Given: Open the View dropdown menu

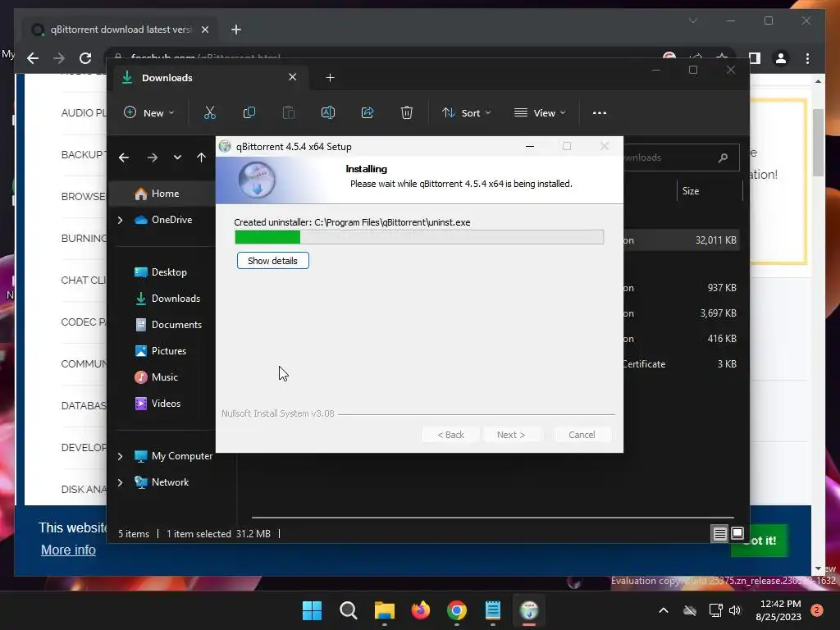Looking at the screenshot, I should (540, 112).
